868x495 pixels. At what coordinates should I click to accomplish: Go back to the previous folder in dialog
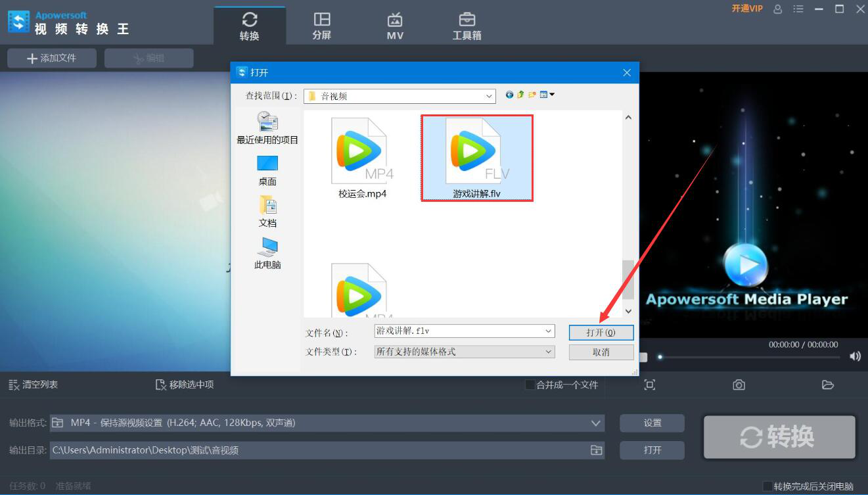click(x=509, y=95)
